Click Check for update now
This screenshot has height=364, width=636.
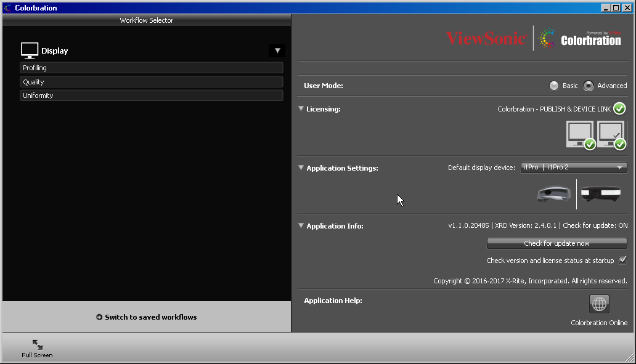pos(557,243)
